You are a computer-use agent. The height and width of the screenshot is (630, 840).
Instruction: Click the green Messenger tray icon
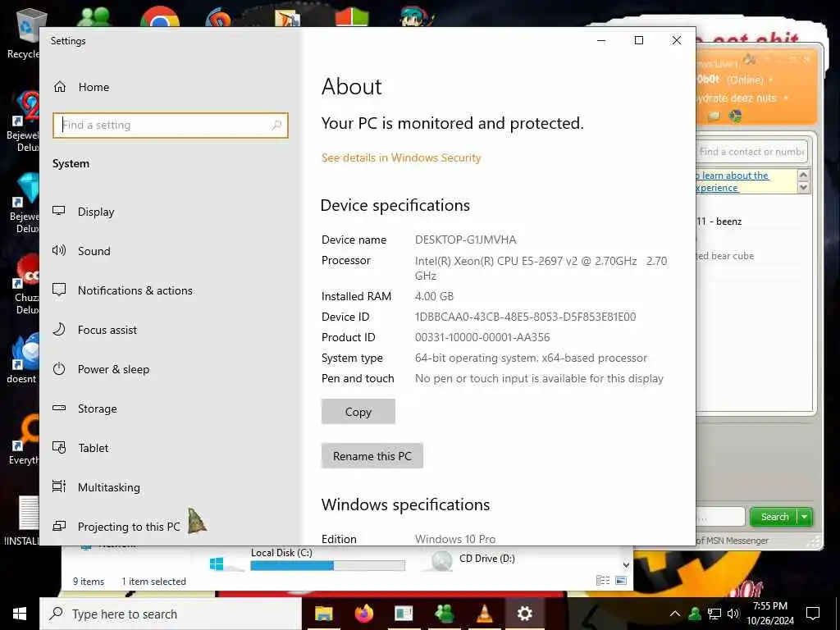pos(695,614)
